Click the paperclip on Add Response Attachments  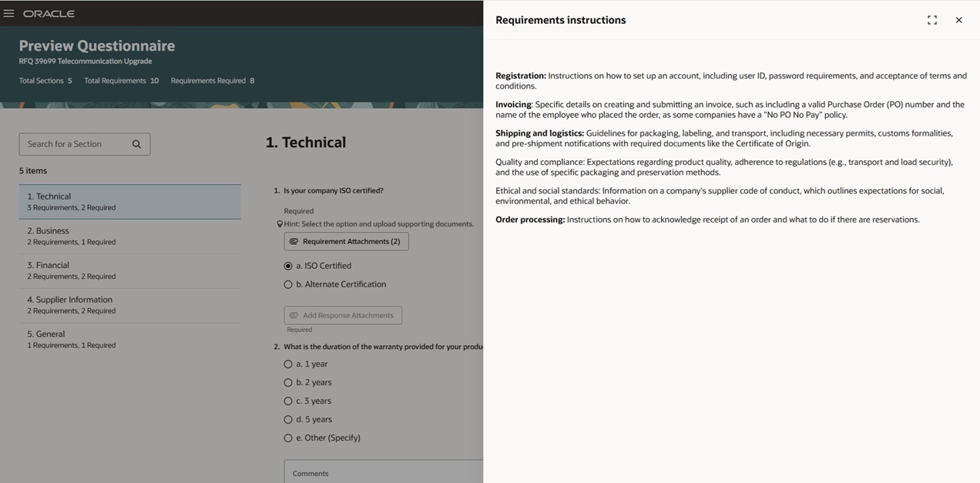click(294, 315)
